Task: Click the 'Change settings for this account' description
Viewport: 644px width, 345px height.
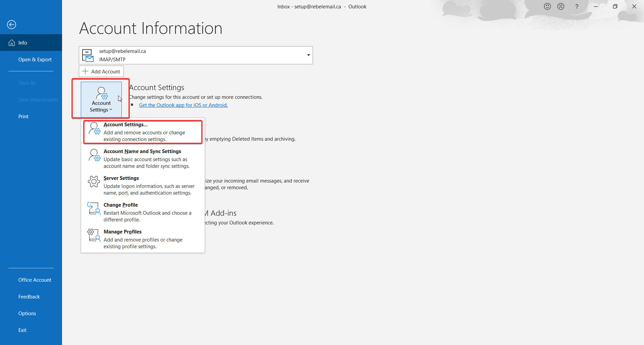Action: (196, 97)
